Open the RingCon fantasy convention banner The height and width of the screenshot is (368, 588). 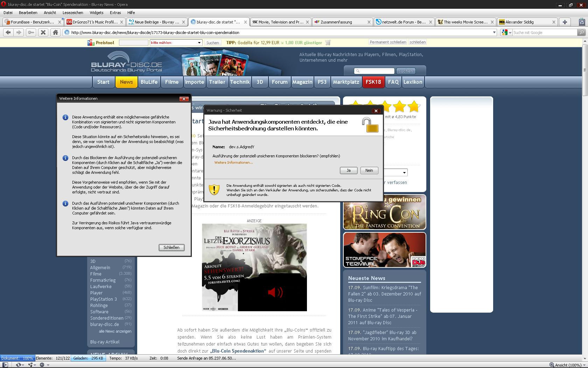(x=385, y=212)
